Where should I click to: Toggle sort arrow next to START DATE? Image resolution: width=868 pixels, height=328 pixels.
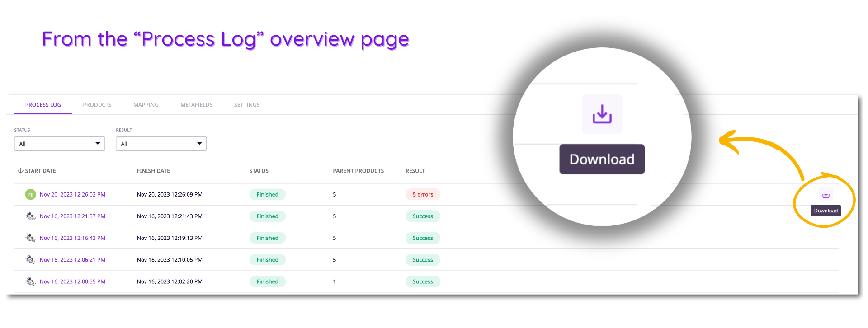(20, 171)
